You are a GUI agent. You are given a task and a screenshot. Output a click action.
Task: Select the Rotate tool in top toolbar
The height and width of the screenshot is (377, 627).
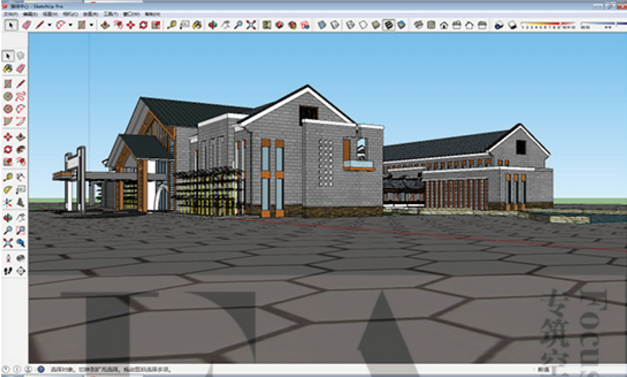click(x=143, y=25)
